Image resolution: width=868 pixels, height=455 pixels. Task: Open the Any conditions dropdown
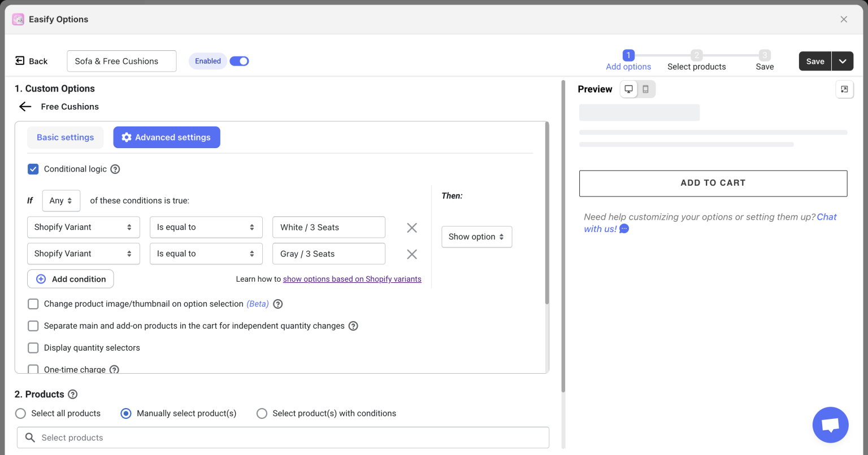point(61,200)
